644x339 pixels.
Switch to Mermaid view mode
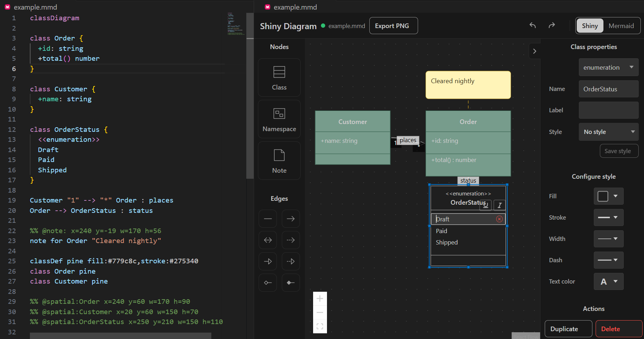click(621, 26)
